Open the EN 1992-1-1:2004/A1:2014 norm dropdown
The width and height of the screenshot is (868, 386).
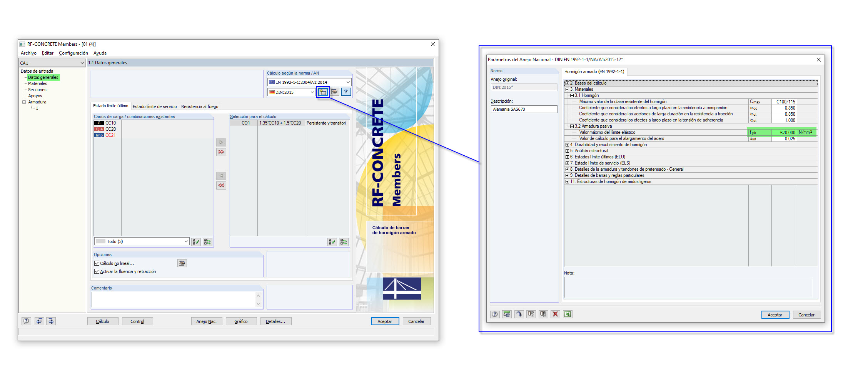[348, 82]
